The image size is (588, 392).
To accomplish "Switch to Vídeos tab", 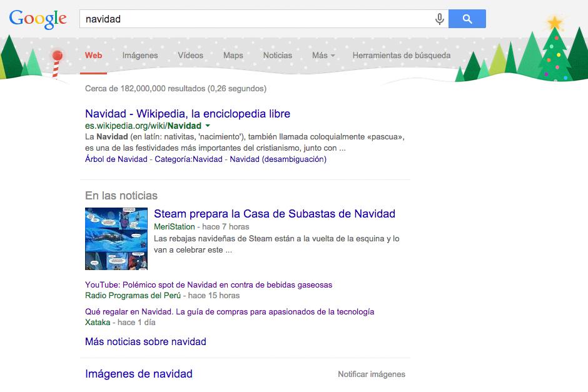I will coord(191,56).
